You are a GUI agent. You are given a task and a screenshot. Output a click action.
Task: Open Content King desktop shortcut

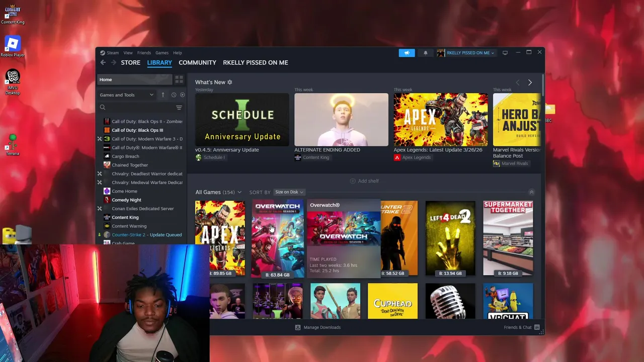click(x=13, y=14)
